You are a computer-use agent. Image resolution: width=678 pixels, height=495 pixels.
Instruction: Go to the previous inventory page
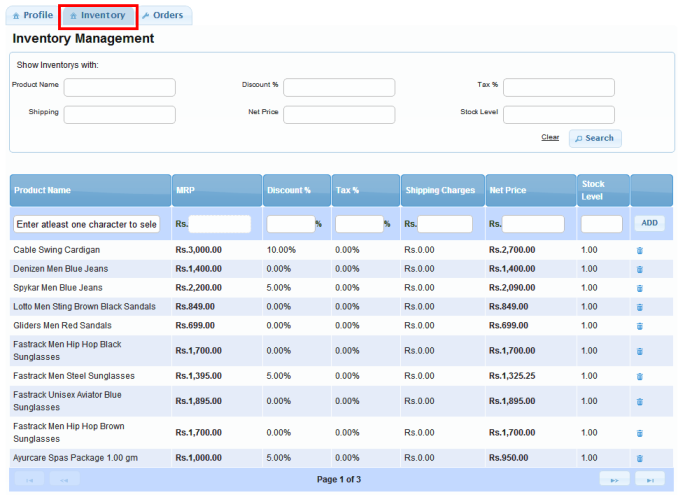pos(64,479)
